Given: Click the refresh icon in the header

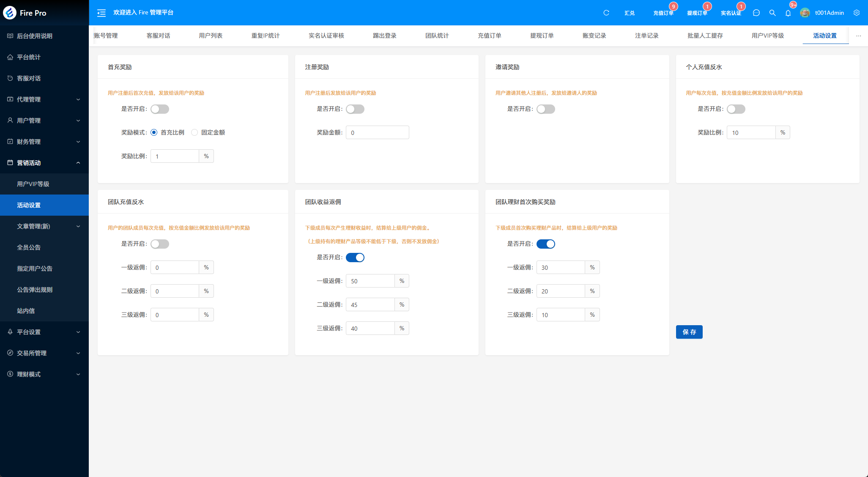Looking at the screenshot, I should (x=606, y=13).
